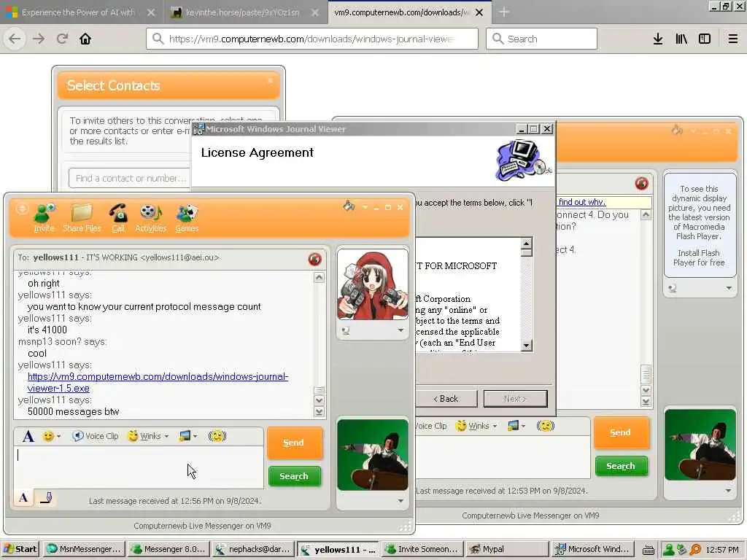Screen dimensions: 747x560
Task: Open the Firefox library icon
Action: click(681, 39)
